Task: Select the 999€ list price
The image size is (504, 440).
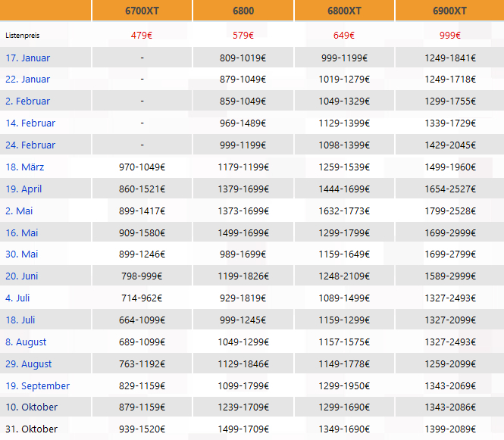Action: pyautogui.click(x=450, y=36)
